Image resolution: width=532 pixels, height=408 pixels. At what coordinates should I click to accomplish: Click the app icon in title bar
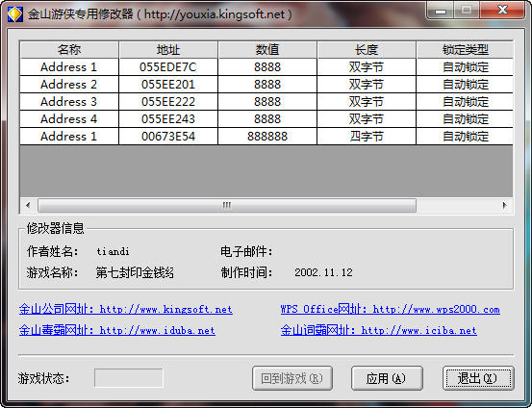[x=14, y=13]
